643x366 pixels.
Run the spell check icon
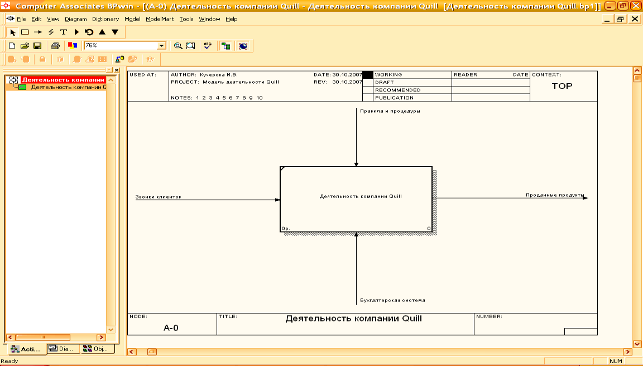[208, 46]
